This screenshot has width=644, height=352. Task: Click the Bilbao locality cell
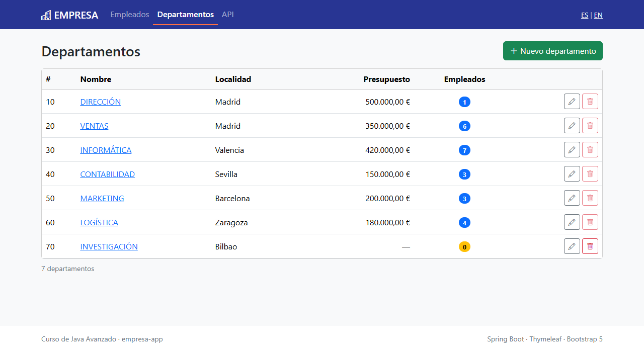coord(226,246)
